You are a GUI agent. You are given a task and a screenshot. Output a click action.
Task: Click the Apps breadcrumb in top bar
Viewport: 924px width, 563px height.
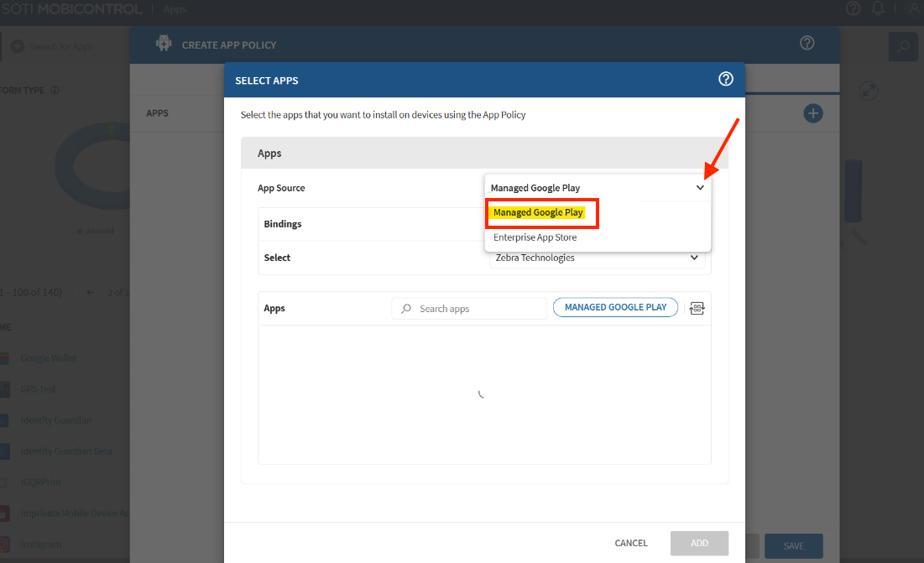point(175,9)
